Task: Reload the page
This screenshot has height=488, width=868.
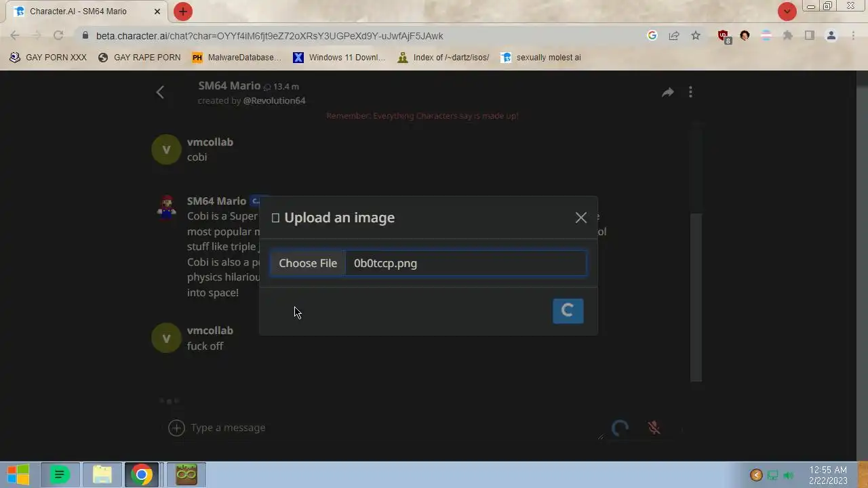Action: [x=58, y=35]
